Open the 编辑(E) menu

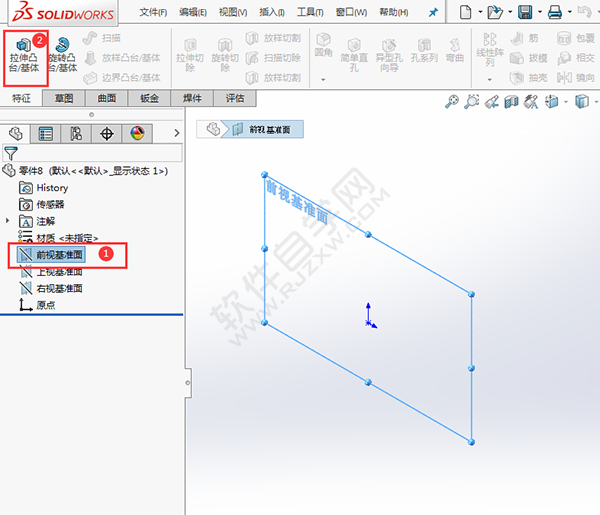coord(193,13)
